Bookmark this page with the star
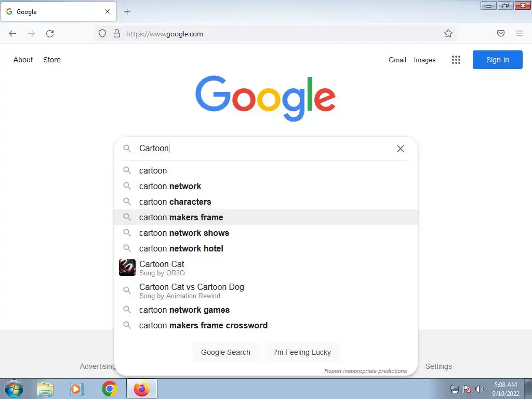Viewport: 532px width, 399px height. pyautogui.click(x=448, y=33)
